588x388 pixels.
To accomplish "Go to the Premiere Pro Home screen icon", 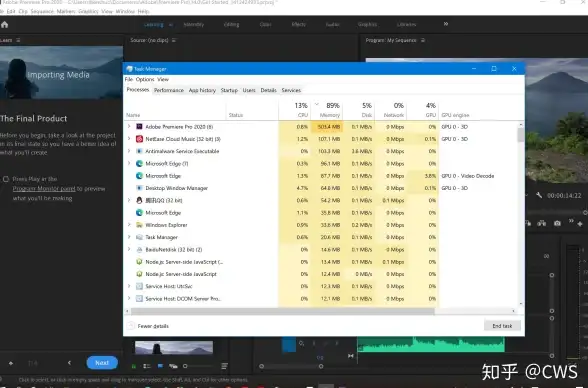I will tap(4, 25).
